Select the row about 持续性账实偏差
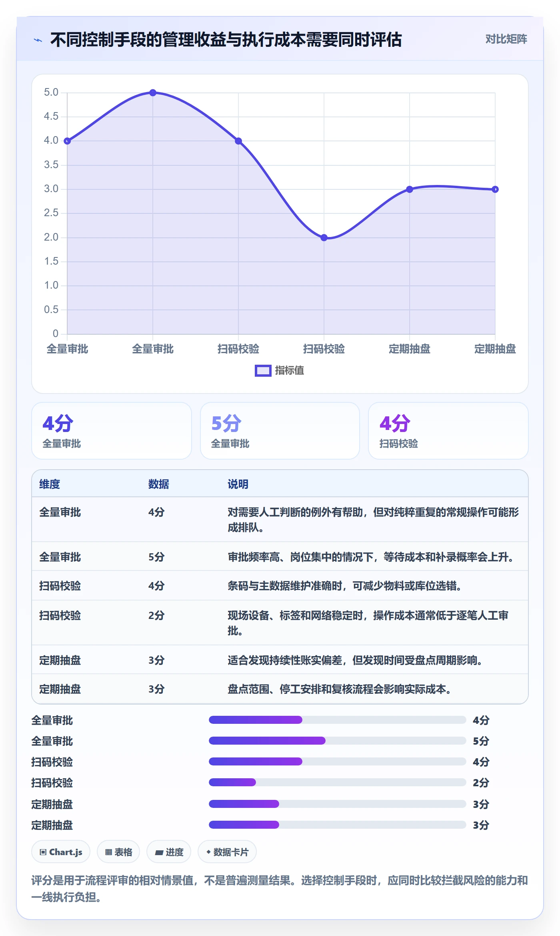Screen dimensions: 560x936 tap(280, 660)
